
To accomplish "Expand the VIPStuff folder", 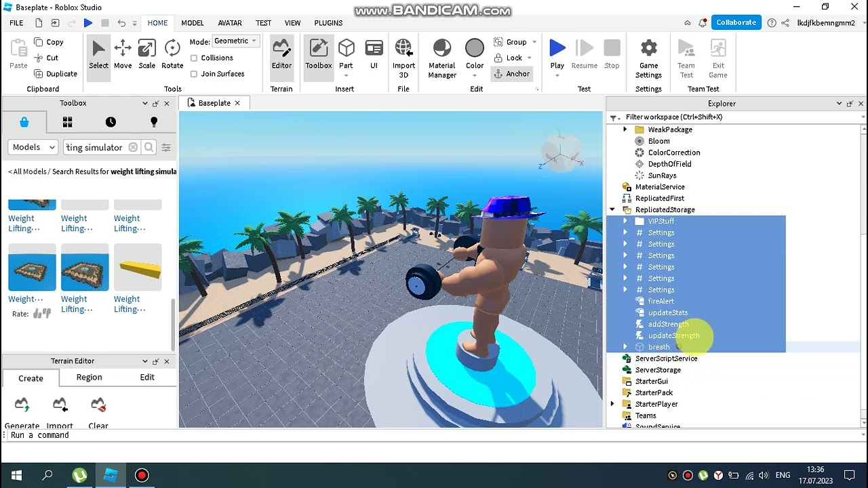I will point(625,222).
